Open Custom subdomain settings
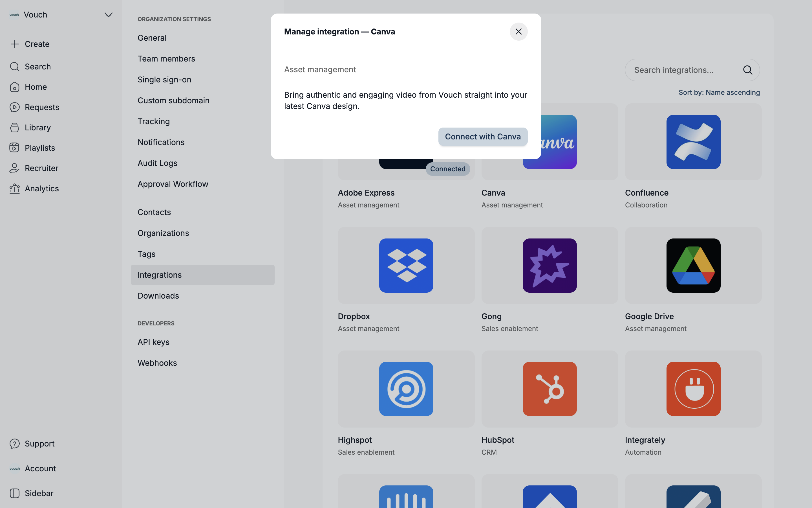Screen dimensions: 812x508 point(173,100)
